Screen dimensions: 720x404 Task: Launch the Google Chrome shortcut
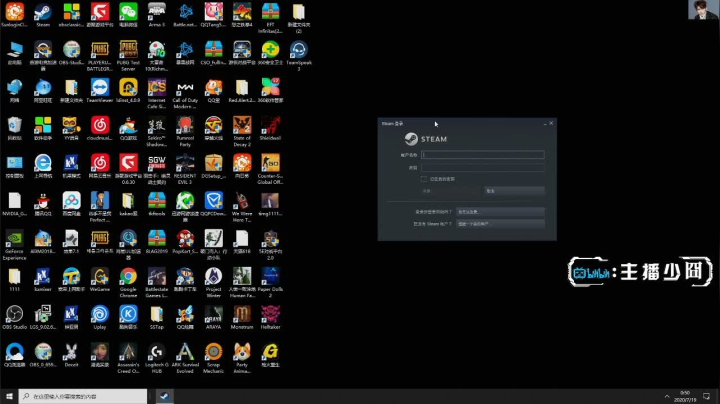(128, 283)
